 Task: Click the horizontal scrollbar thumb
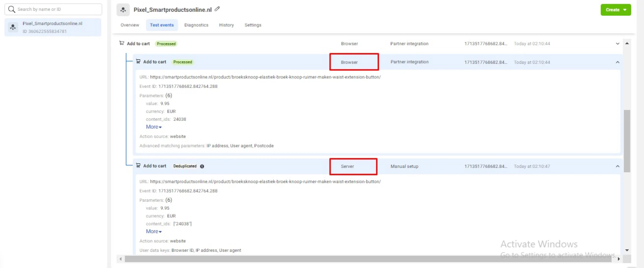368,259
